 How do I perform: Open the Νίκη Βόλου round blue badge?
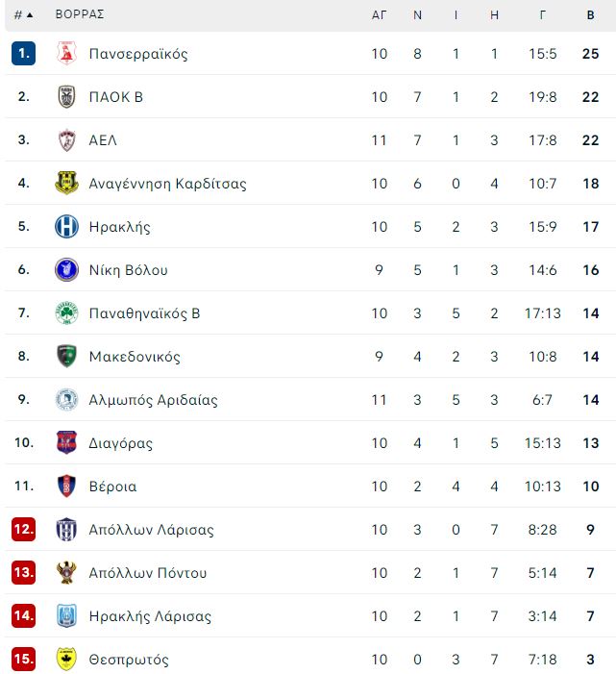pyautogui.click(x=66, y=270)
